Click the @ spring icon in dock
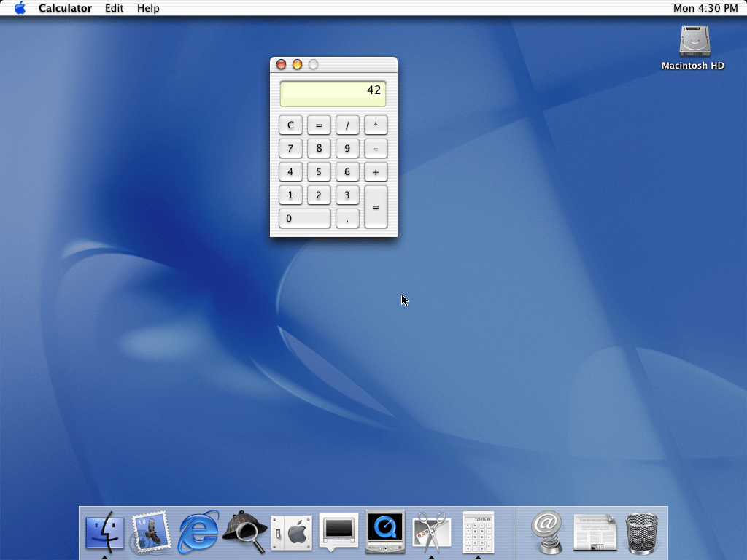Image resolution: width=747 pixels, height=560 pixels. 547,532
